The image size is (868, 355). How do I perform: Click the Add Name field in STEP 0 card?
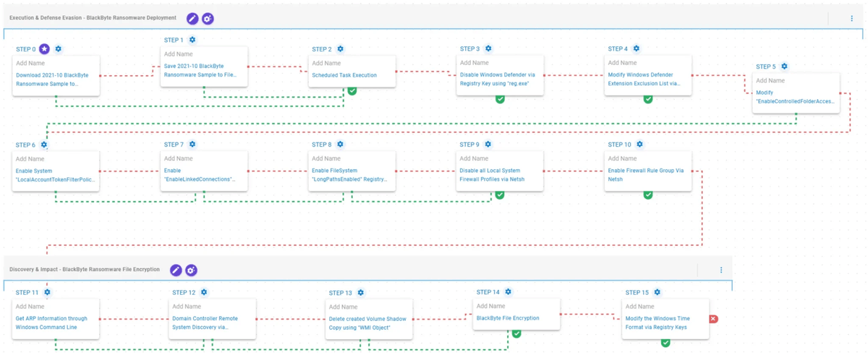[x=30, y=63]
